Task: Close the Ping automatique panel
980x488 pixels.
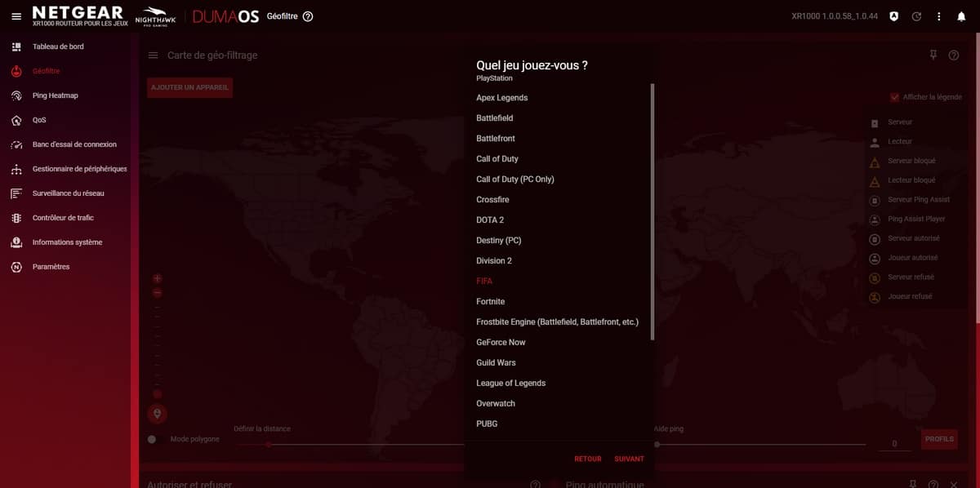Action: pos(953,484)
